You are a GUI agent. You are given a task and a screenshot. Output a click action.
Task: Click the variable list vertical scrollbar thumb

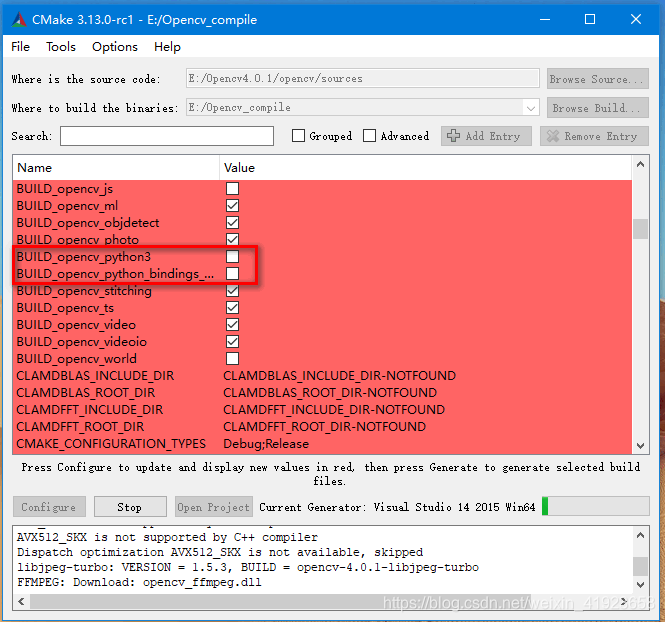click(640, 229)
